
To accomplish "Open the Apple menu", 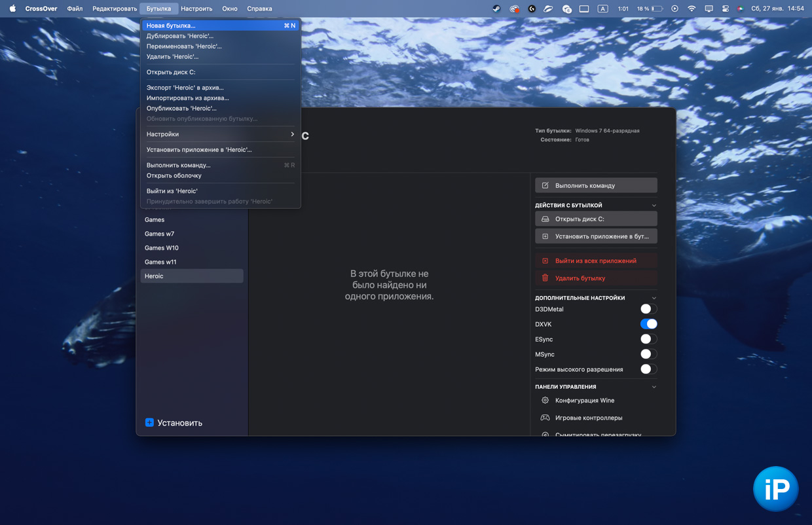I will pos(12,9).
